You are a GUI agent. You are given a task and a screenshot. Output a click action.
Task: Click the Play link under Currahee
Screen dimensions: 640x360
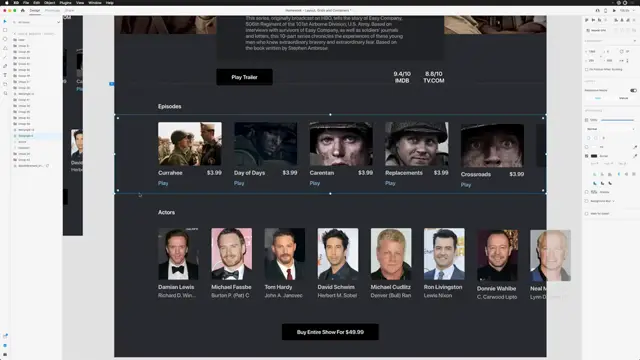tap(163, 183)
